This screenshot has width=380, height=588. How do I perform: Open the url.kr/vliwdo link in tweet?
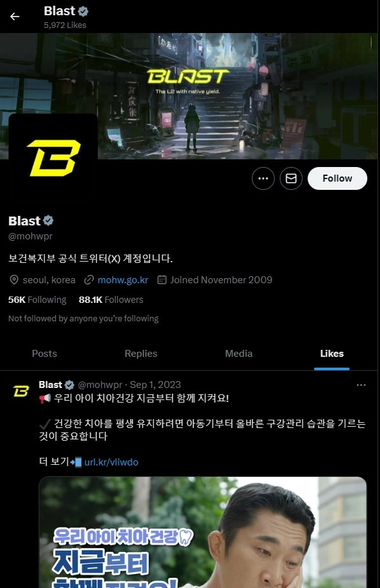[x=111, y=462]
